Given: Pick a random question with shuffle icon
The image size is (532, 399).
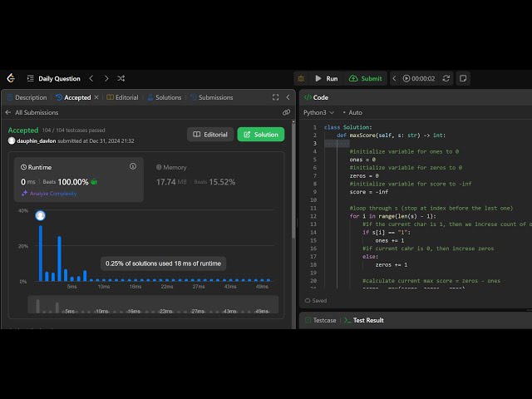Looking at the screenshot, I should 121,78.
